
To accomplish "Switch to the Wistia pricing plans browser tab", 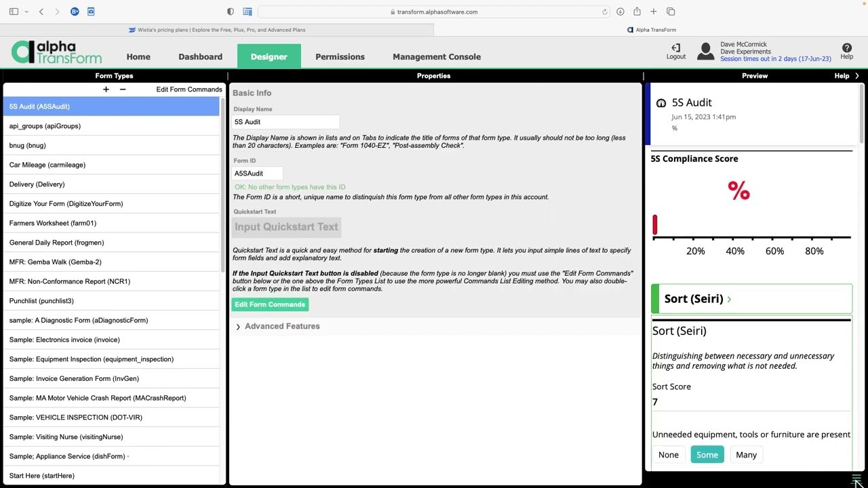I will coord(217,30).
